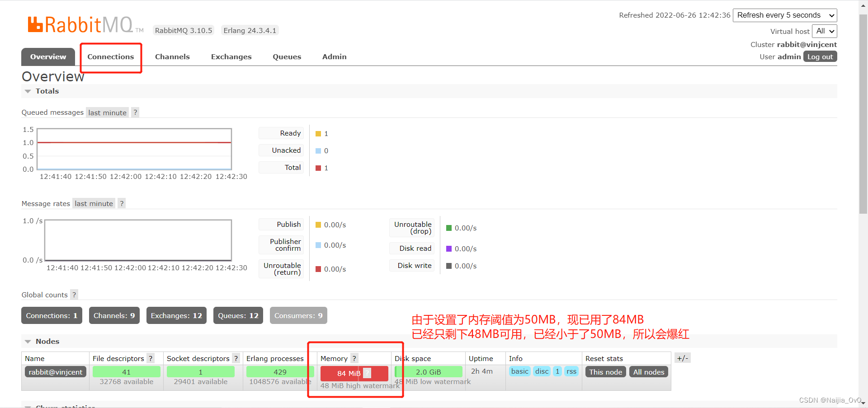Open the Virtual host selector
Screen dimensions: 868x408
point(825,31)
